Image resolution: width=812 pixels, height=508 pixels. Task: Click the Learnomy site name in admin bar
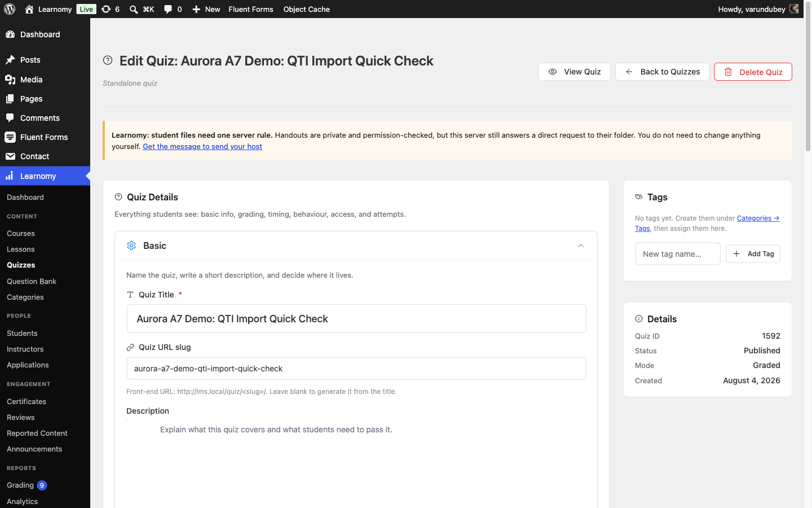55,9
